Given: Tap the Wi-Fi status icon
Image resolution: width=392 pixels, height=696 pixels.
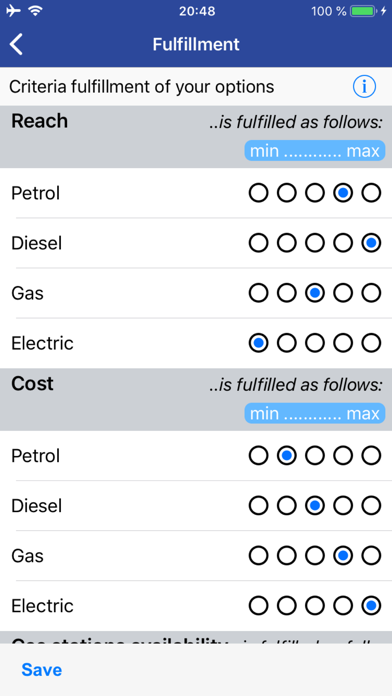Looking at the screenshot, I should [35, 11].
